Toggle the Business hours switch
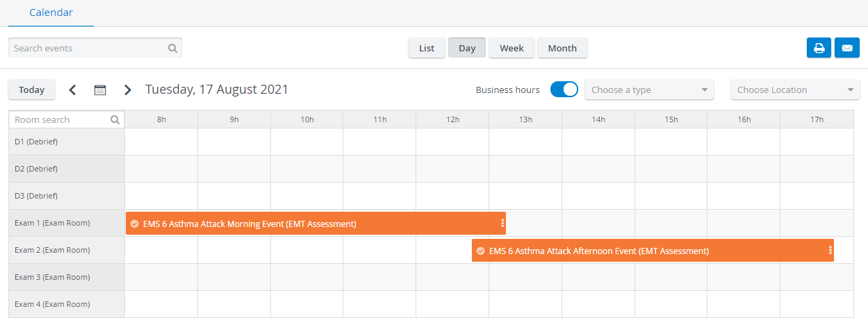868x318 pixels. click(x=564, y=90)
